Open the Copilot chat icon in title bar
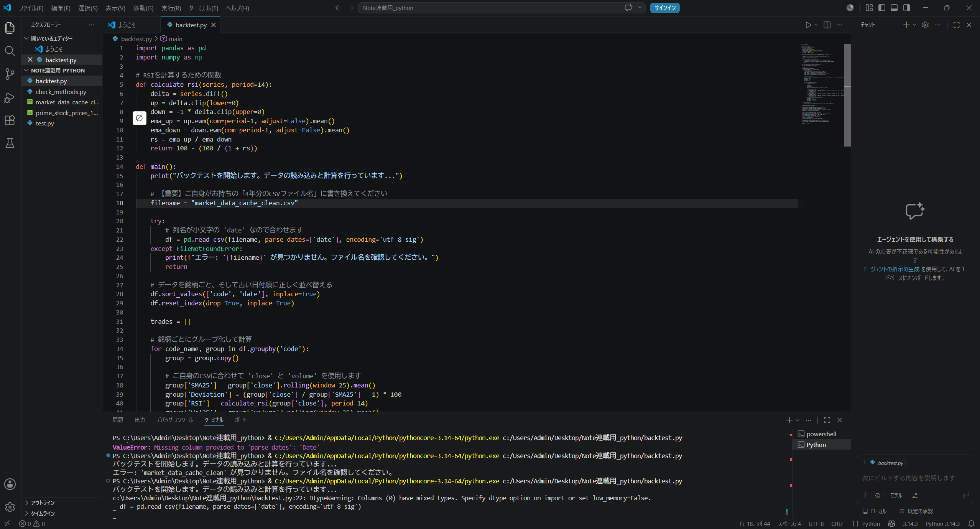The width and height of the screenshot is (980, 529). tap(628, 8)
